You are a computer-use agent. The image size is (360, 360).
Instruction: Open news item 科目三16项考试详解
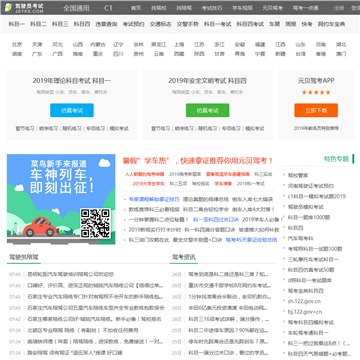pyautogui.click(x=229, y=319)
